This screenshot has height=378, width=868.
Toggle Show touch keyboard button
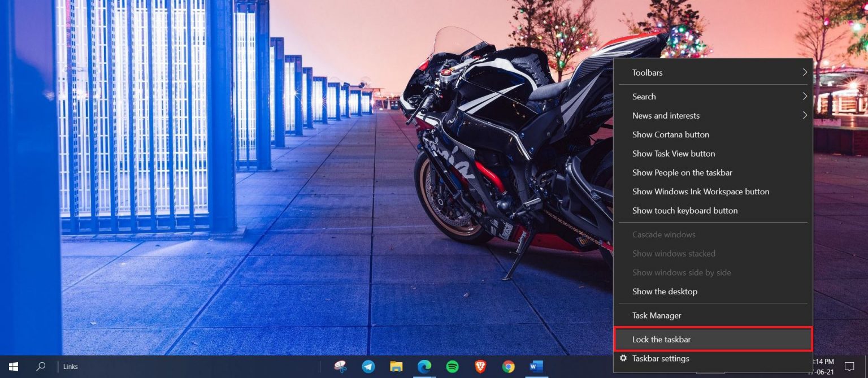pyautogui.click(x=685, y=210)
